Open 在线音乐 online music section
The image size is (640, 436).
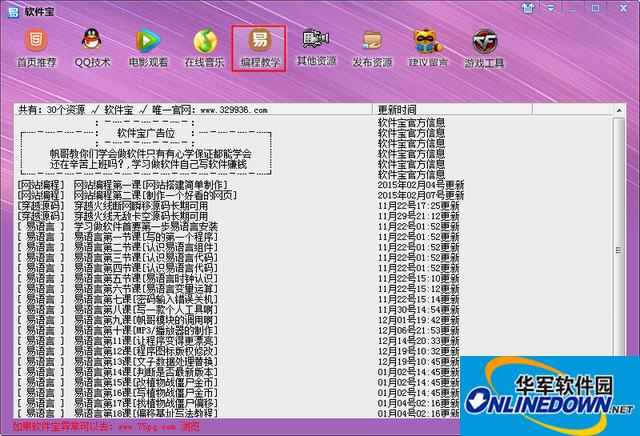coord(204,48)
